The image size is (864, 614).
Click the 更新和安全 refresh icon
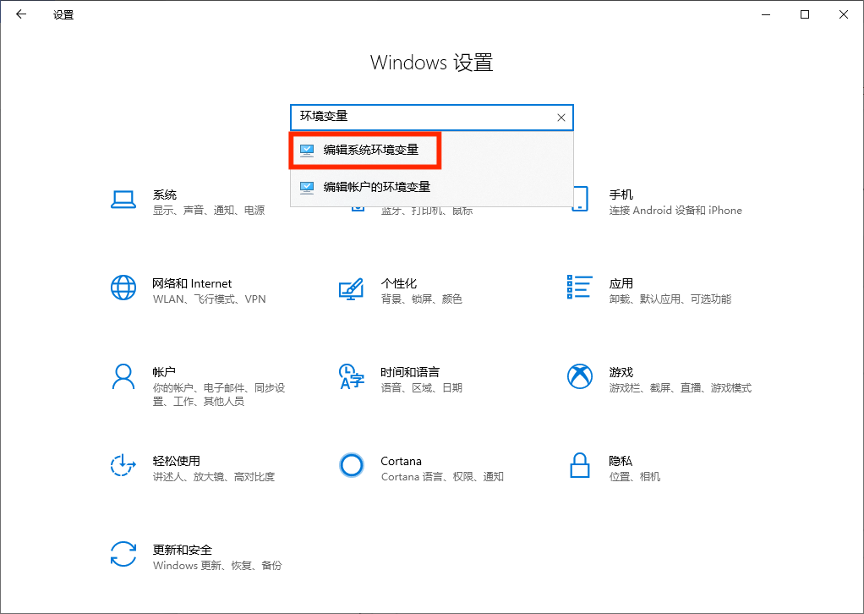click(123, 553)
